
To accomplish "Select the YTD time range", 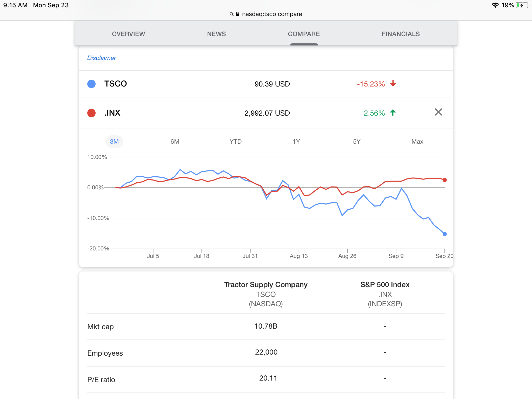I will (236, 142).
